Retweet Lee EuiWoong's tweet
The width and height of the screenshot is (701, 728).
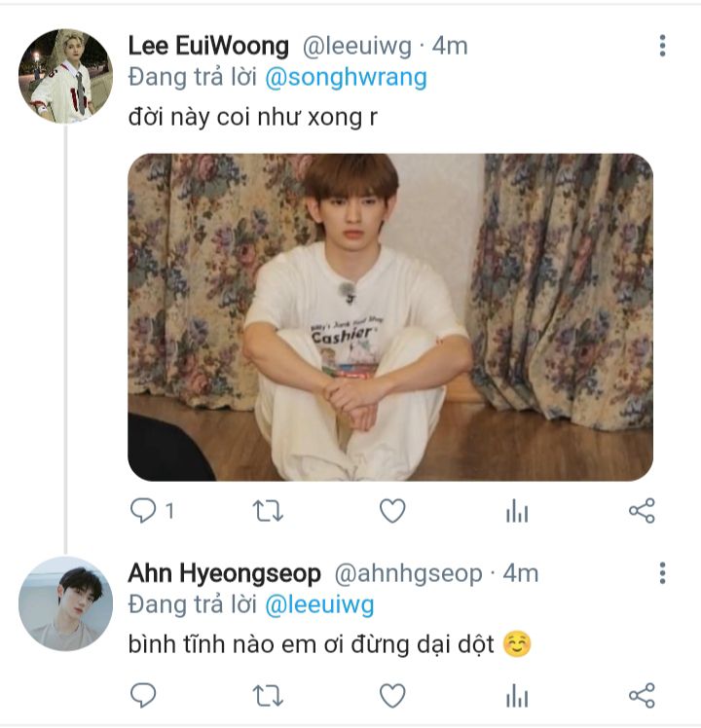click(x=268, y=510)
